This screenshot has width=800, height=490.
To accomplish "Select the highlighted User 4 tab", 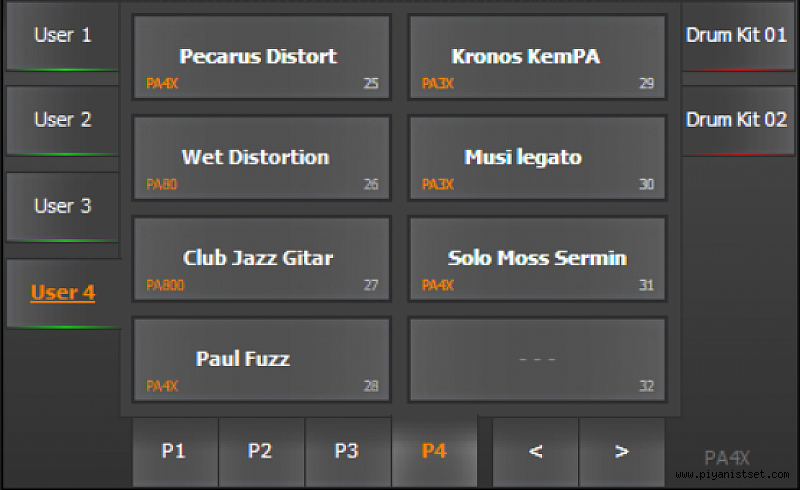I will 63,293.
